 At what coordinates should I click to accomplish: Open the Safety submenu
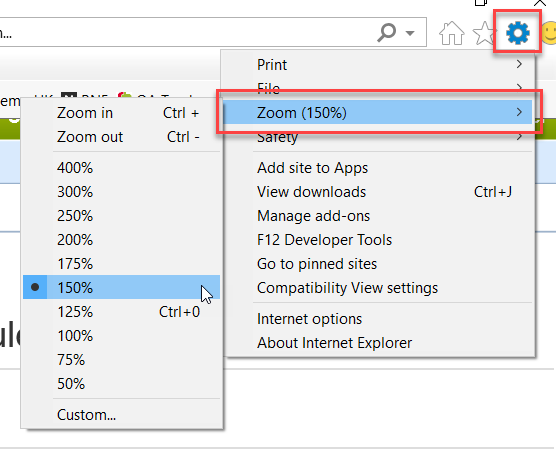(377, 137)
